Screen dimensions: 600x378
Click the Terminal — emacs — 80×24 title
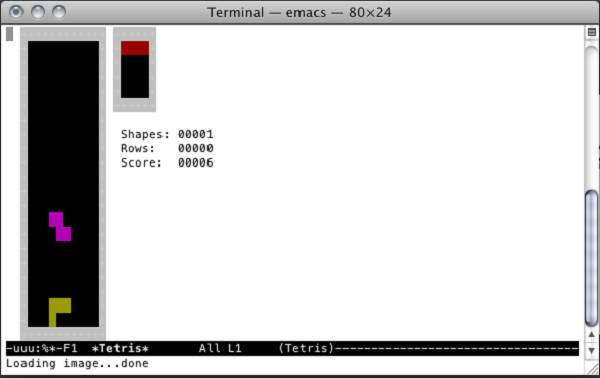tap(300, 13)
